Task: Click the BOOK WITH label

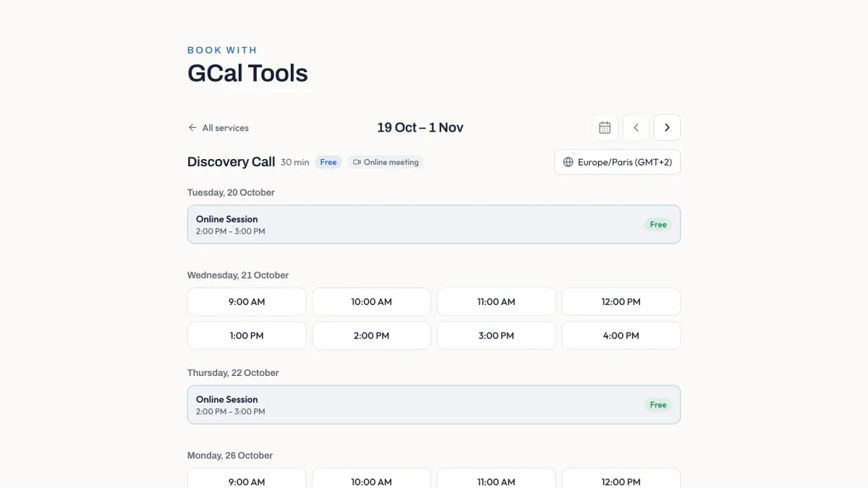Action: tap(222, 50)
